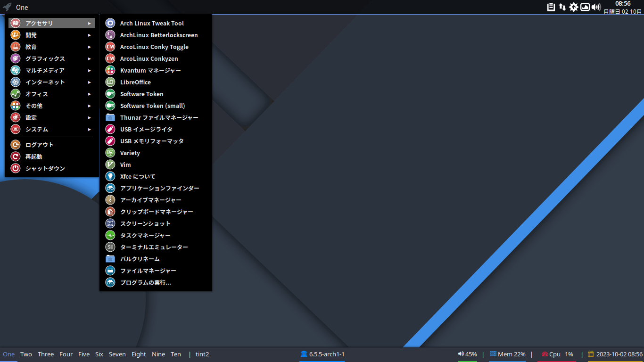Click the Variety icon
The image size is (644, 362).
(x=110, y=153)
